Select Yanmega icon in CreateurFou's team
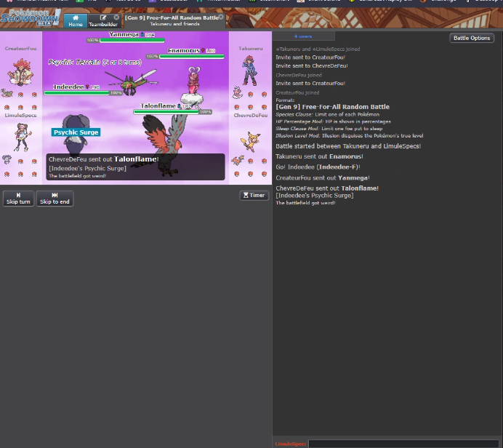This screenshot has height=448, width=503. click(7, 93)
